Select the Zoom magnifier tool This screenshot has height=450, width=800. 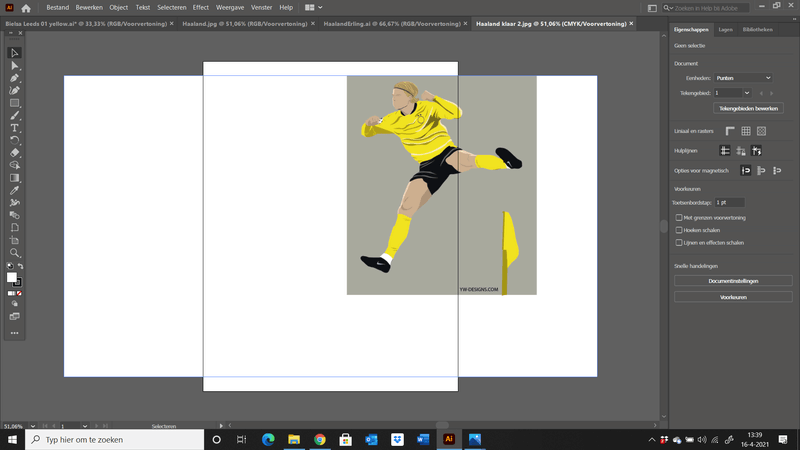(x=14, y=253)
